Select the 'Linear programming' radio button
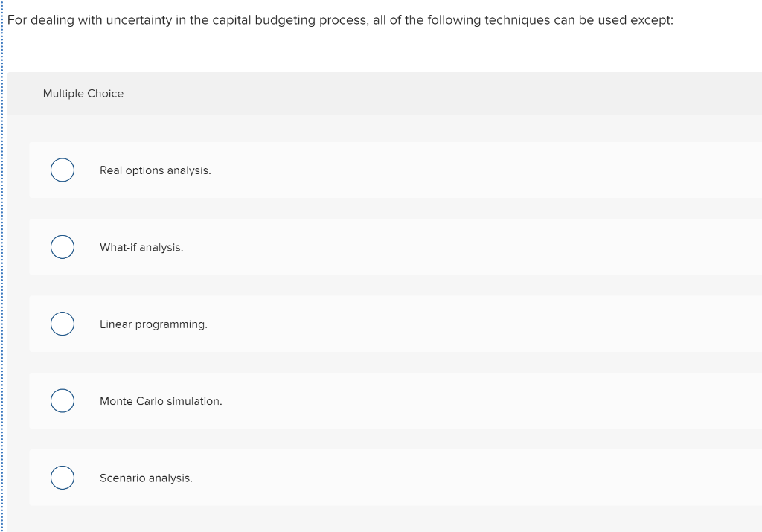The height and width of the screenshot is (532, 762). (63, 324)
